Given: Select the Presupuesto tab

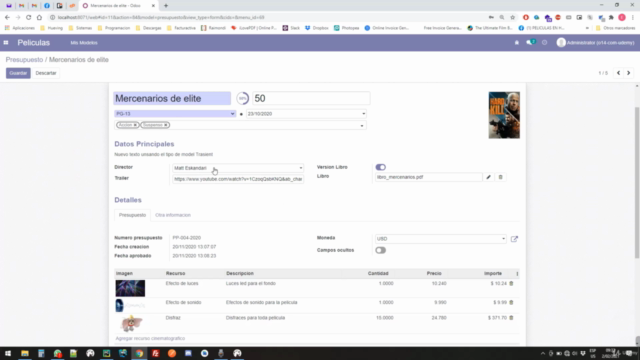Looking at the screenshot, I should tap(132, 215).
